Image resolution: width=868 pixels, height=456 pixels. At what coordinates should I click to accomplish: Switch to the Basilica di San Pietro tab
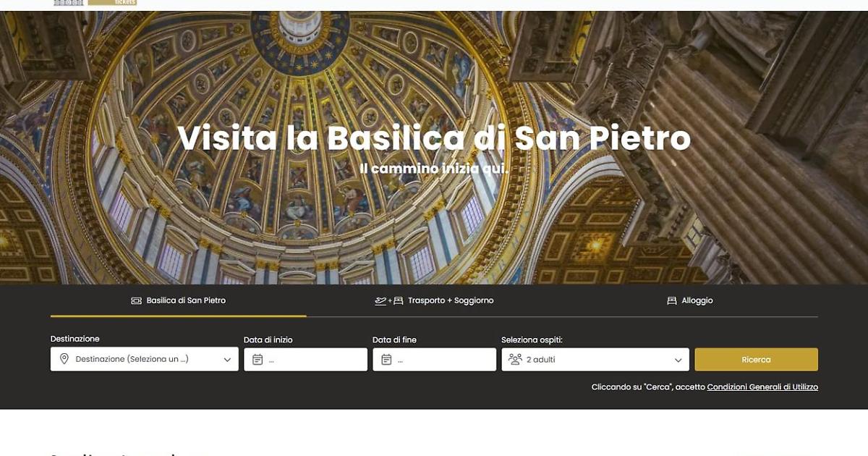[179, 300]
